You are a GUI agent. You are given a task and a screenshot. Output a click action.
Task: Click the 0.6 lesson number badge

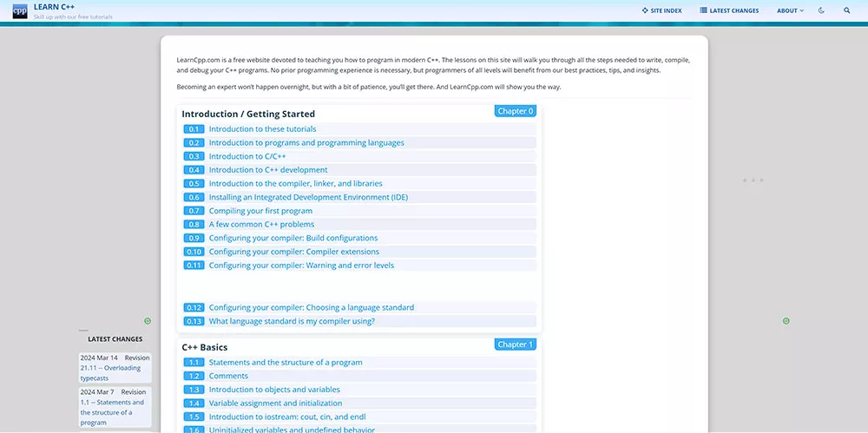[x=194, y=197]
